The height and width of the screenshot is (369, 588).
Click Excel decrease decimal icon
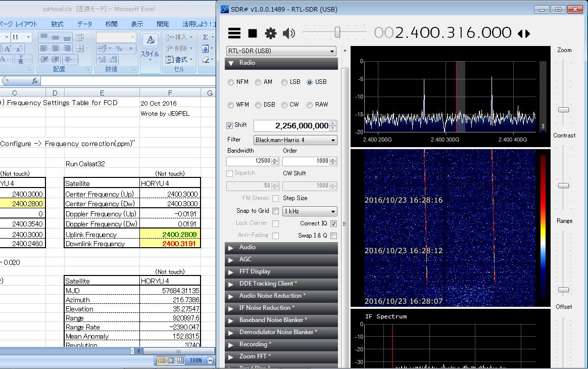113,60
